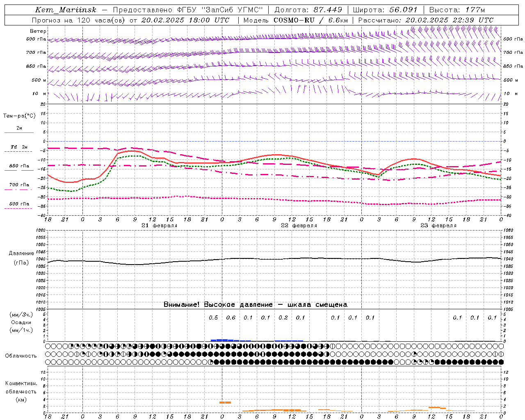Screen dimensions: 525x420
Task: Click the pink dashed line sample under '500 гПа' legend
Action: click(x=18, y=208)
